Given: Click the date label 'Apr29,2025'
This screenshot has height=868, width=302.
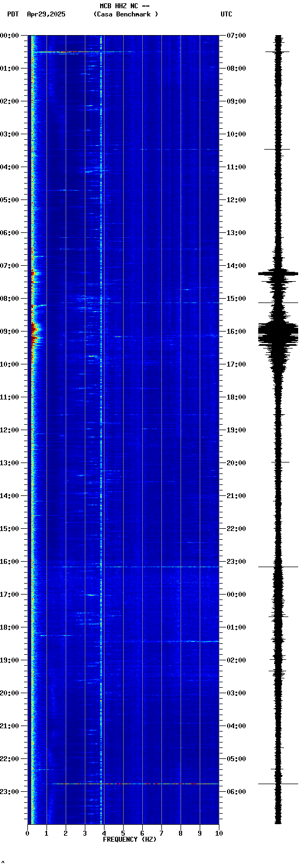Looking at the screenshot, I should point(46,14).
